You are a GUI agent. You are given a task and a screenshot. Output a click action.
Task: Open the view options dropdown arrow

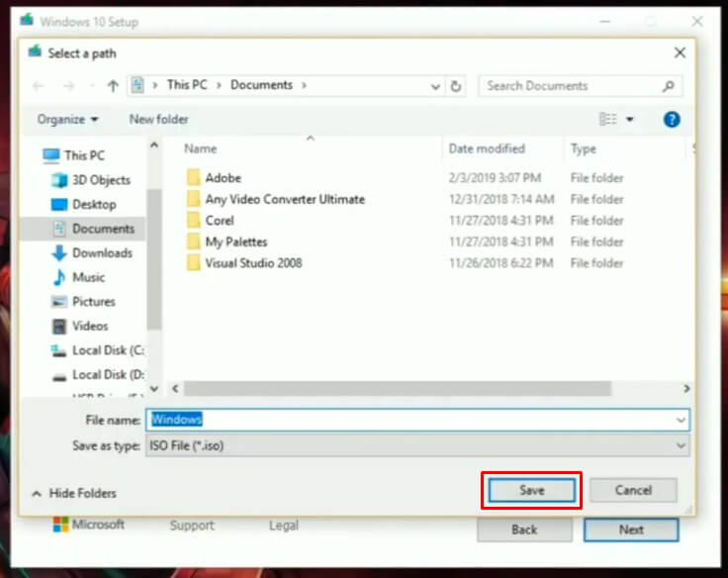point(629,120)
